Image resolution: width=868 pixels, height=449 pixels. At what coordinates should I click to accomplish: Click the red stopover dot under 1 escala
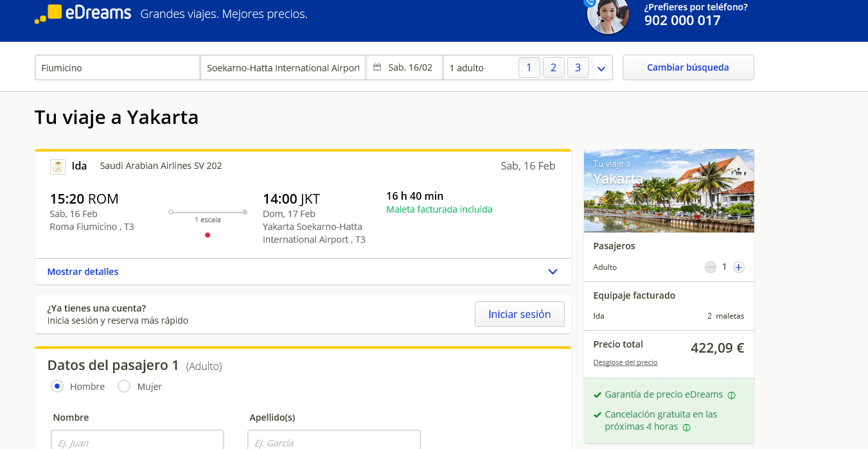[x=208, y=235]
